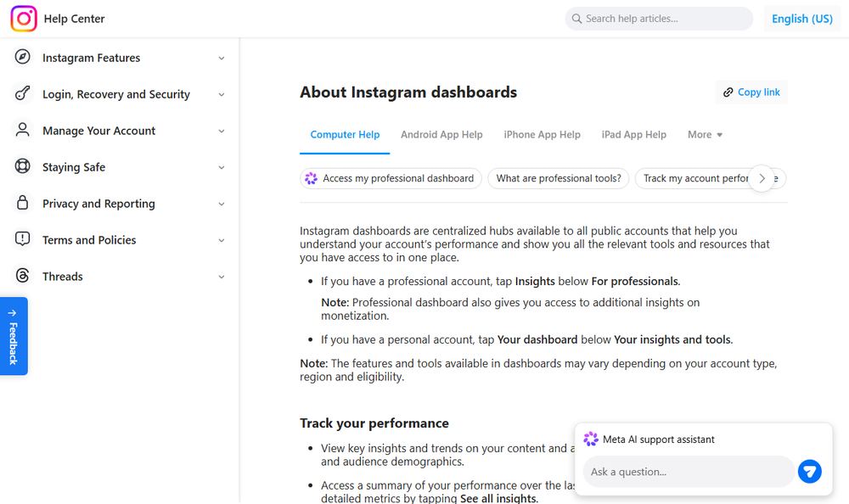Click the compass icon beside Instagram Features
849x504 pixels.
[x=22, y=56]
